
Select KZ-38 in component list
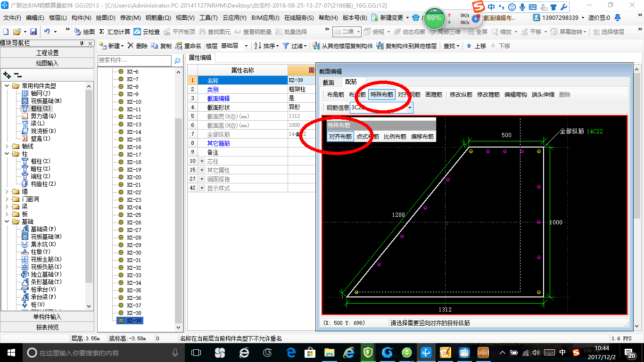tap(134, 313)
